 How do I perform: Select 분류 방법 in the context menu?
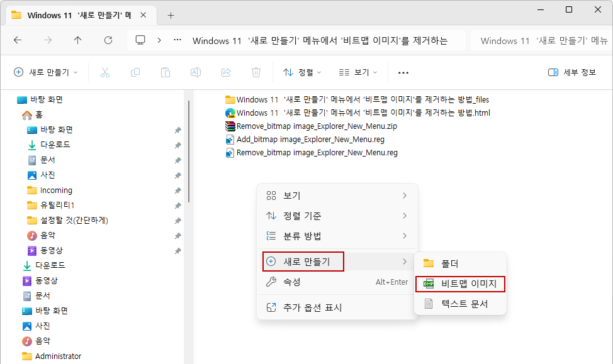point(337,236)
